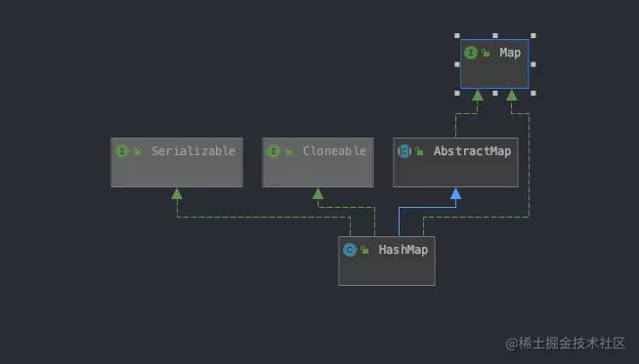Click the lock icon next to AbstractMap
This screenshot has width=639, height=364.
click(x=419, y=151)
